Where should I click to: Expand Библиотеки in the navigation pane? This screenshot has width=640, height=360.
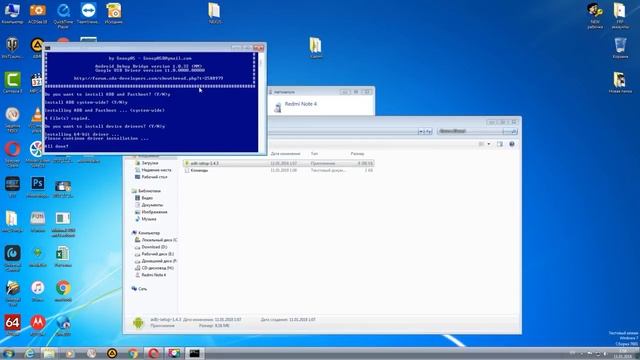pyautogui.click(x=149, y=191)
